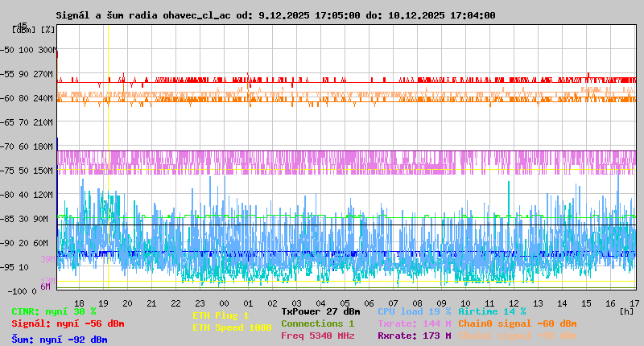The width and height of the screenshot is (644, 346).
Task: Click the TxPower 27 dBm label
Action: pyautogui.click(x=320, y=311)
